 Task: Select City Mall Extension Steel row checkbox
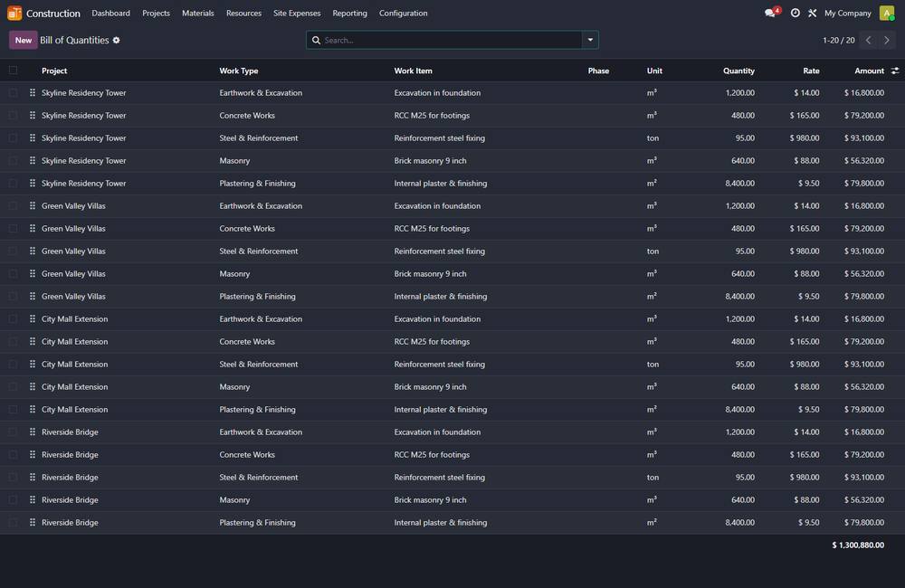click(13, 365)
